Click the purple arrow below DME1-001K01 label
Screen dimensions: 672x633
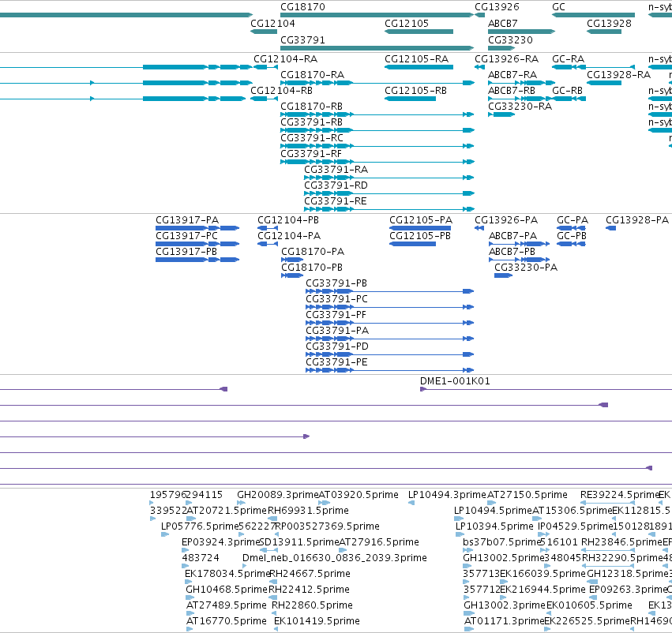click(x=423, y=389)
